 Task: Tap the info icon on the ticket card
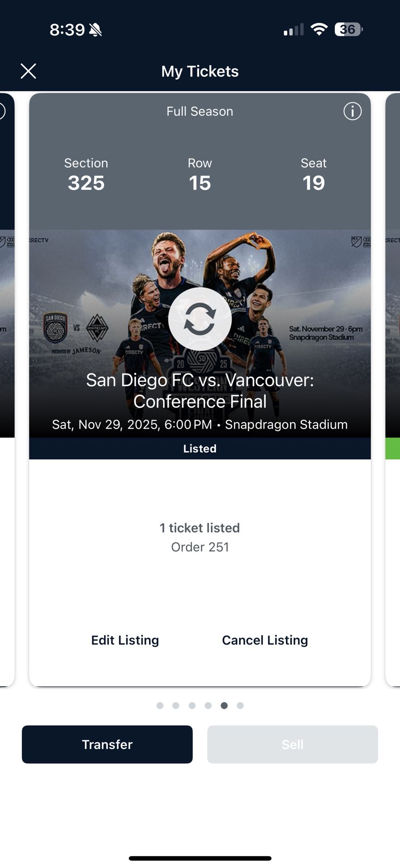(x=352, y=111)
